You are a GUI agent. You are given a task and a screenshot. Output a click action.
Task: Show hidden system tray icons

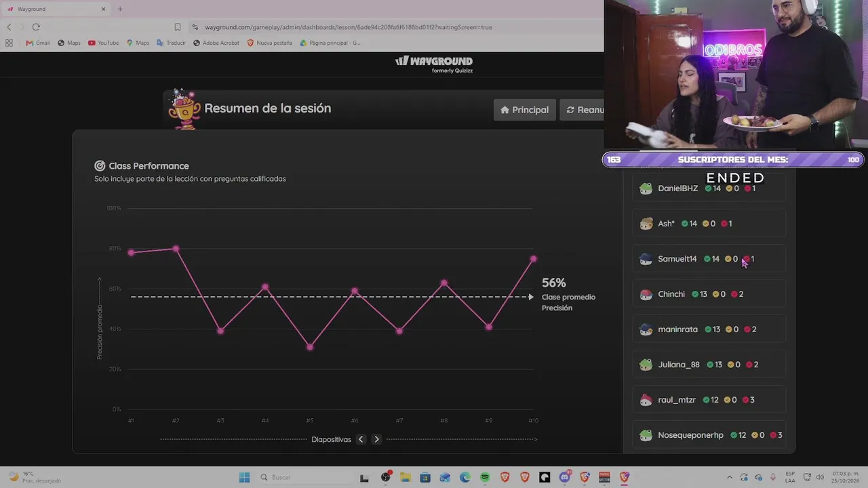[x=730, y=477]
